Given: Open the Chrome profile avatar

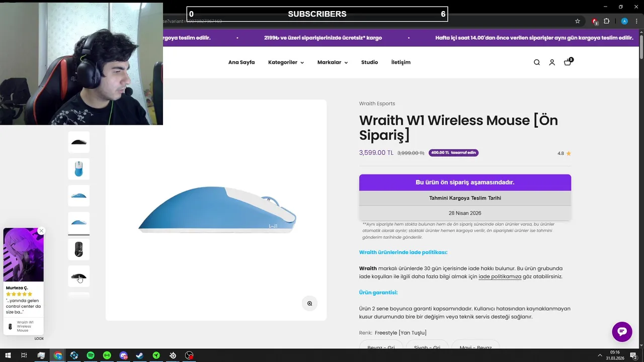Looking at the screenshot, I should click(624, 21).
